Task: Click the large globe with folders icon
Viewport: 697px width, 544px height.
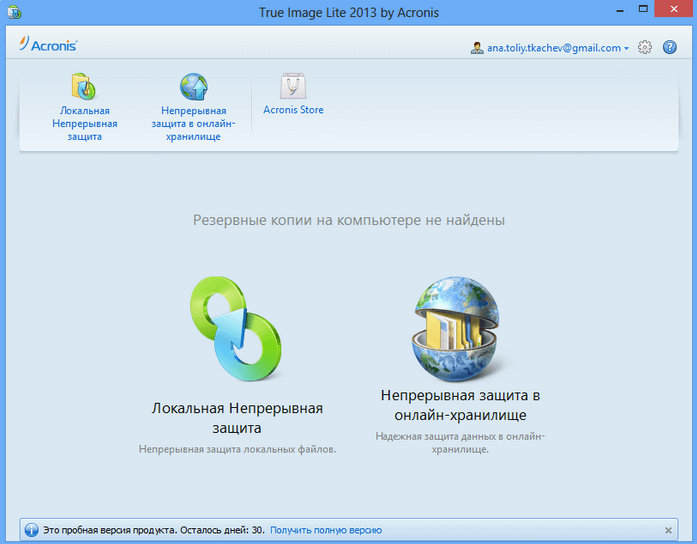Action: (455, 328)
